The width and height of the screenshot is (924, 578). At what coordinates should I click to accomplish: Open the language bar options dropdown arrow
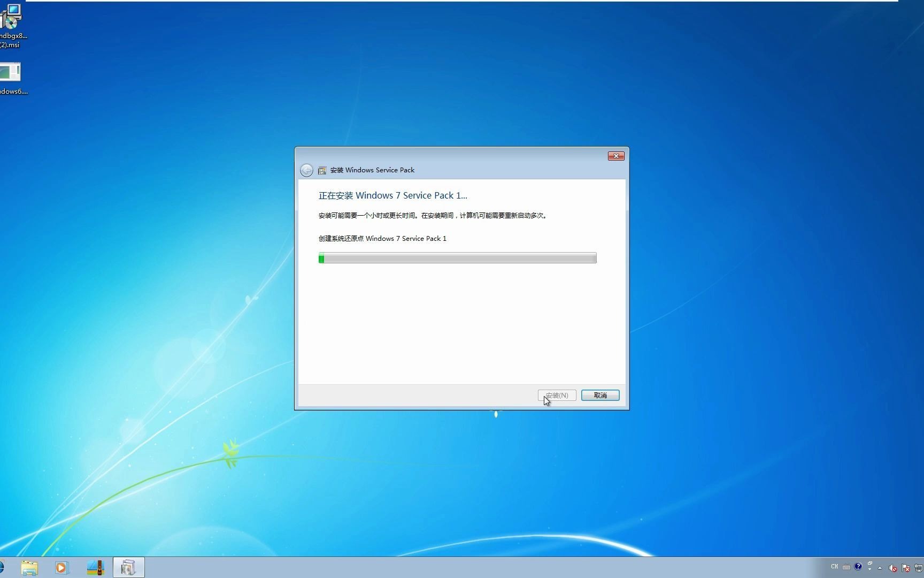870,569
